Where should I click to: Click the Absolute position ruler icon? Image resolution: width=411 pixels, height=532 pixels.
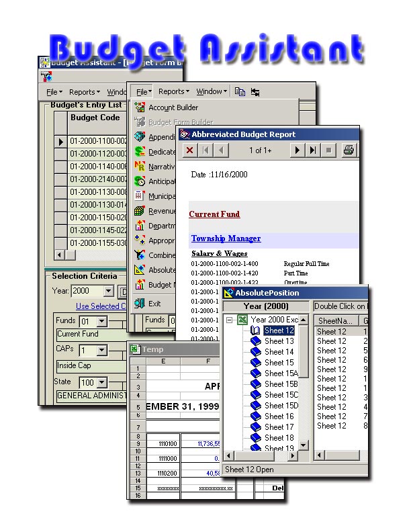(140, 270)
